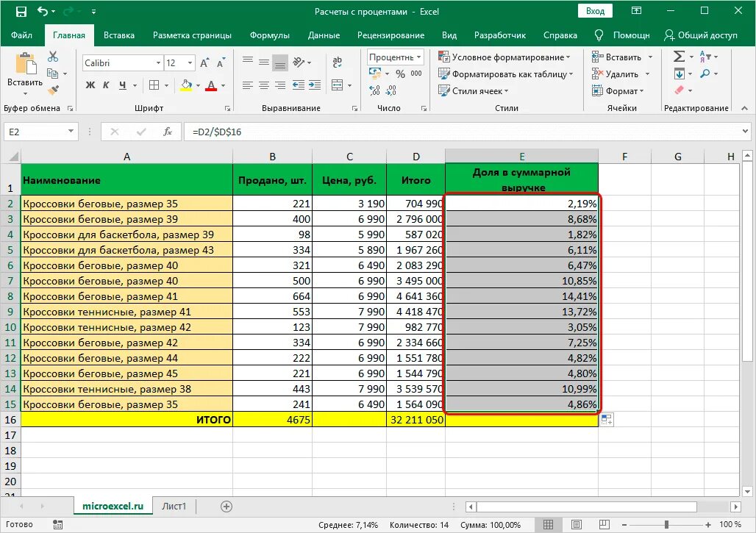The image size is (756, 533).
Task: Clear cell contents with eraser icon
Action: tap(680, 90)
